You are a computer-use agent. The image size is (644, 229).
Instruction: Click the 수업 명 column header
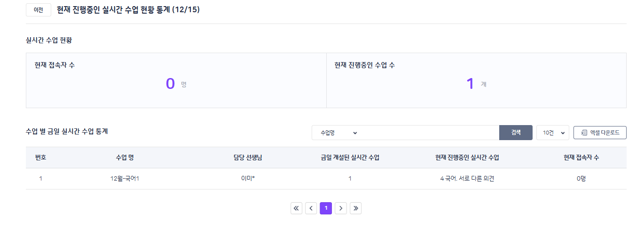pyautogui.click(x=125, y=158)
